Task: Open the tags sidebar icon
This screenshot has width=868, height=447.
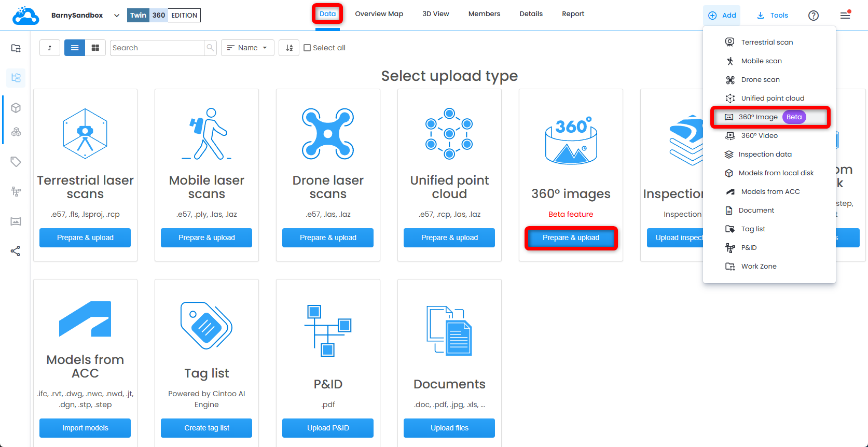Action: tap(16, 162)
